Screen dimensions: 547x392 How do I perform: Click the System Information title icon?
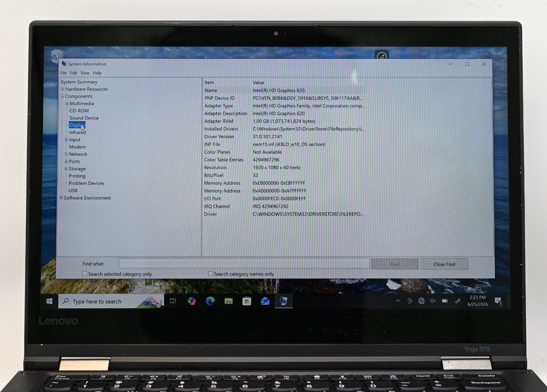click(64, 64)
